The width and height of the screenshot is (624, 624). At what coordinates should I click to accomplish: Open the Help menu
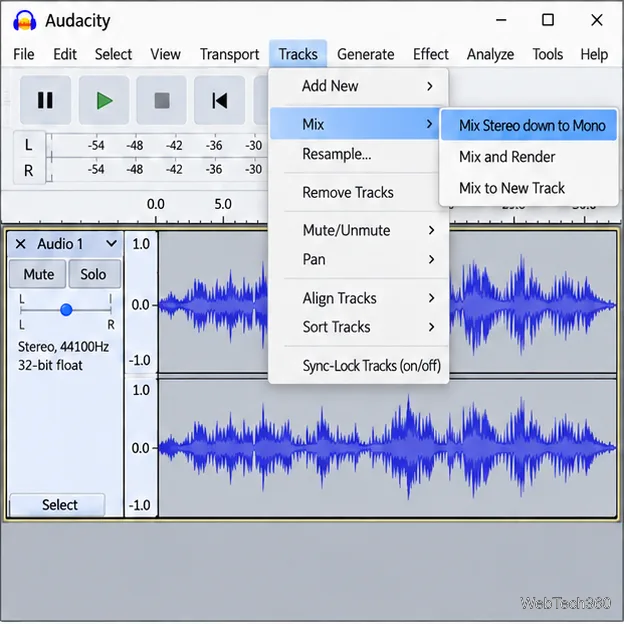[x=594, y=54]
